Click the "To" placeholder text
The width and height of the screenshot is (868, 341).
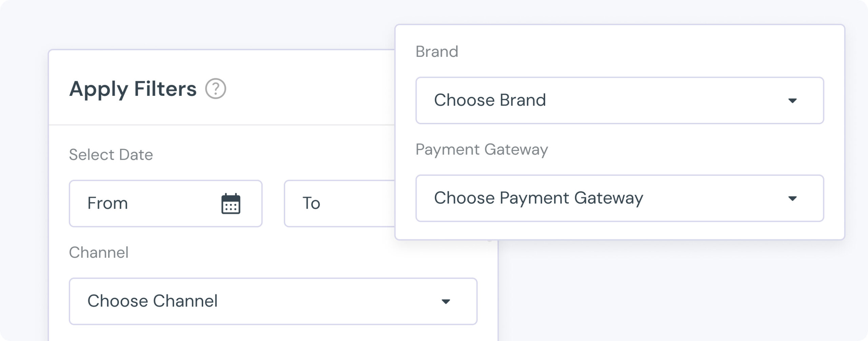311,203
